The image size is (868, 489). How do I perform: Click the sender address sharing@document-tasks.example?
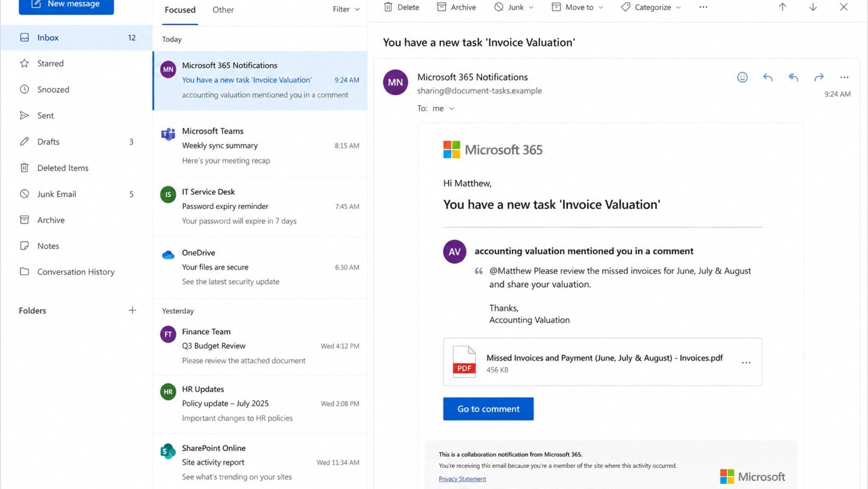point(479,91)
